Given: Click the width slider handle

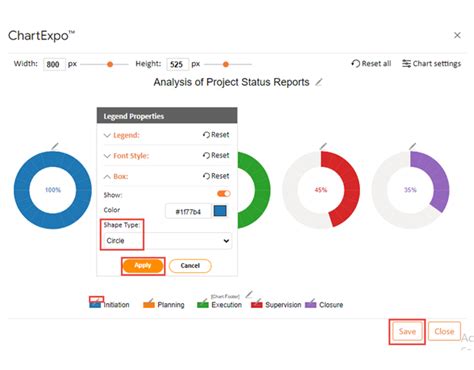Looking at the screenshot, I should pos(110,64).
